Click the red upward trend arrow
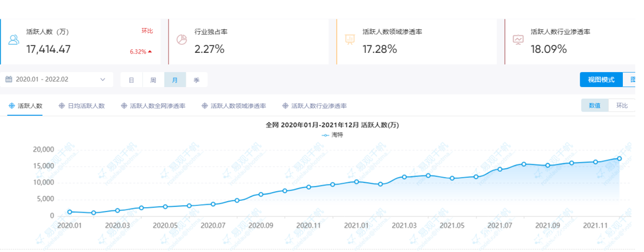The width and height of the screenshot is (644, 252). [x=150, y=52]
